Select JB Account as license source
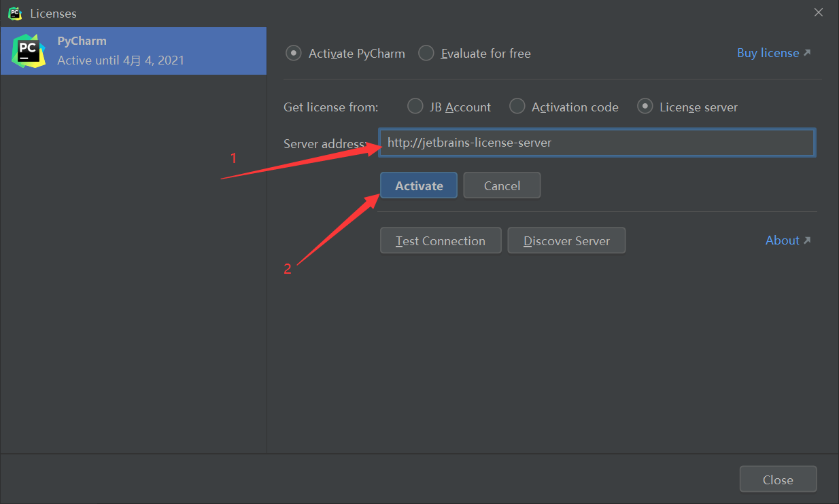Viewport: 839px width, 504px height. (x=415, y=107)
